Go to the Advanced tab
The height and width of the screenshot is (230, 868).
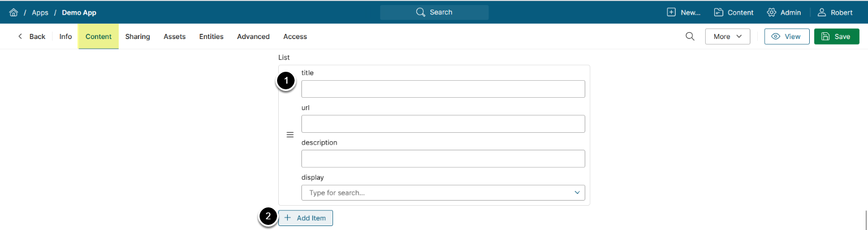pyautogui.click(x=253, y=37)
